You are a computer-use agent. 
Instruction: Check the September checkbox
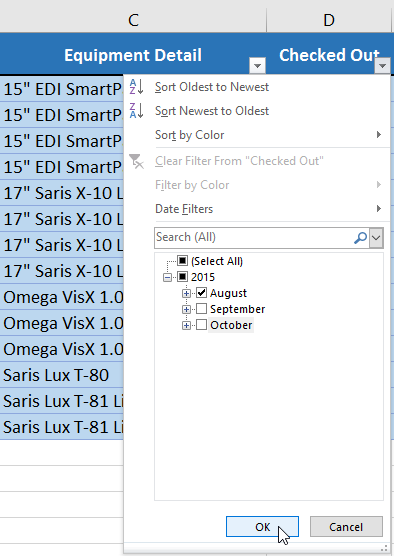click(201, 309)
